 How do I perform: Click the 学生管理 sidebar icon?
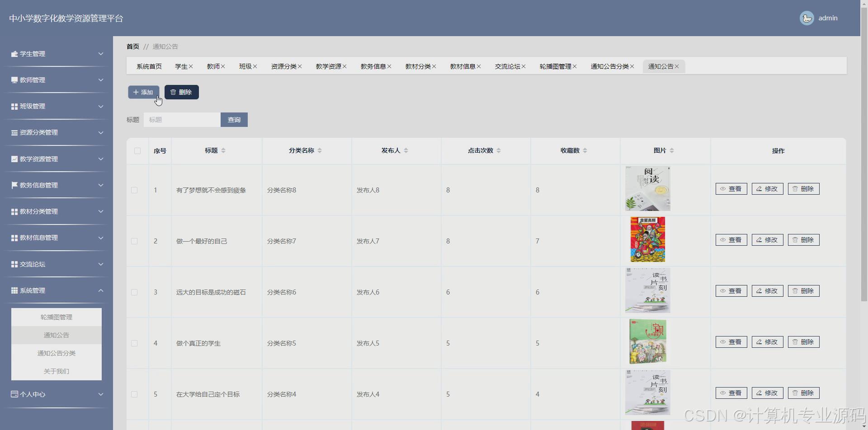[x=14, y=54]
